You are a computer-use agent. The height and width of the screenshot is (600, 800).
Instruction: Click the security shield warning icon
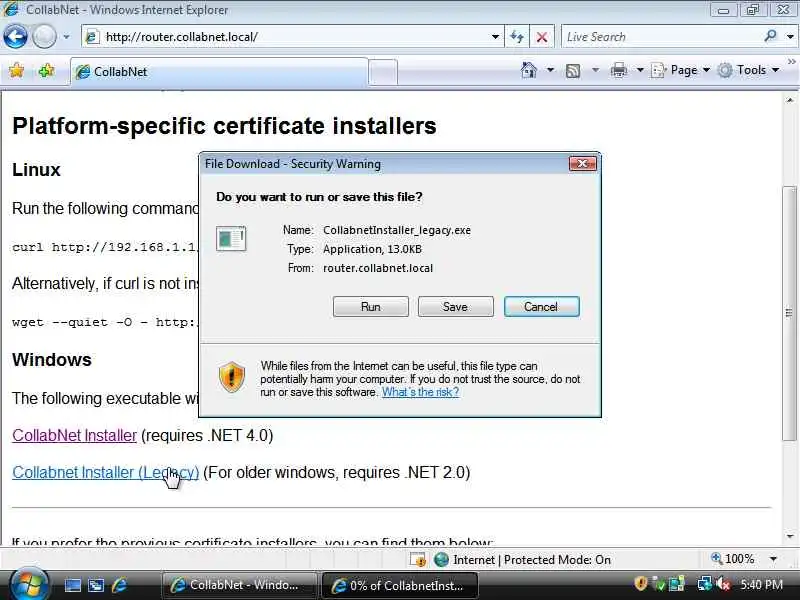tap(232, 377)
